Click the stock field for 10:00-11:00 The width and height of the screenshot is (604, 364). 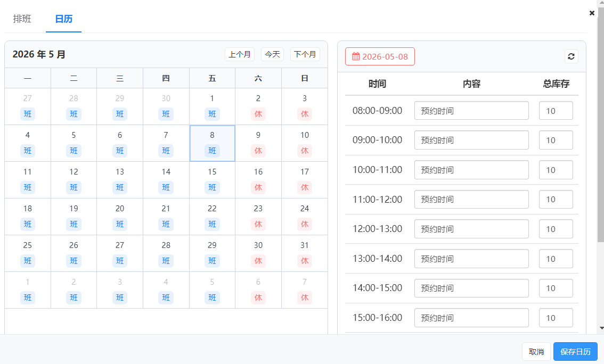click(556, 170)
